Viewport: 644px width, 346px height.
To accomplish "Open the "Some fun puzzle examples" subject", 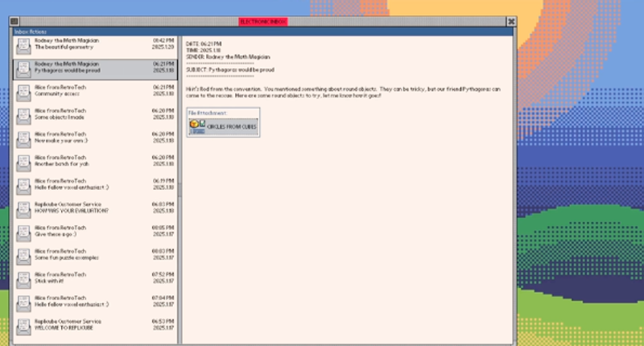I will pos(67,257).
